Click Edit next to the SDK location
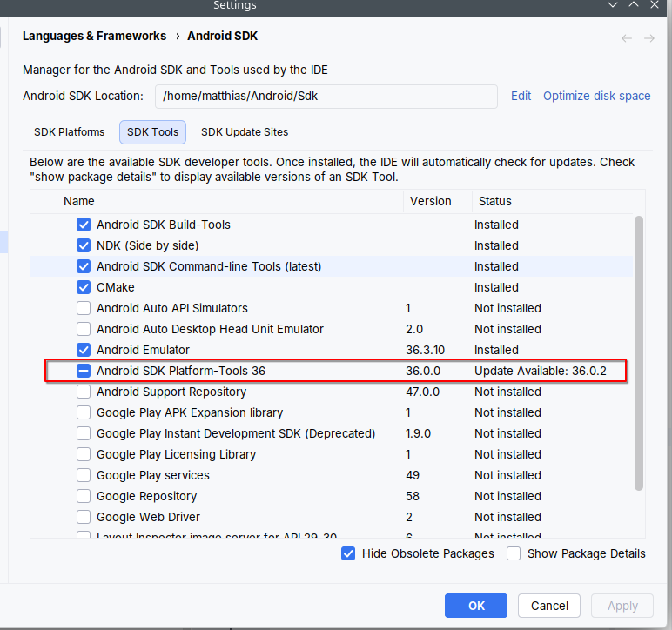The image size is (672, 630). [x=521, y=96]
